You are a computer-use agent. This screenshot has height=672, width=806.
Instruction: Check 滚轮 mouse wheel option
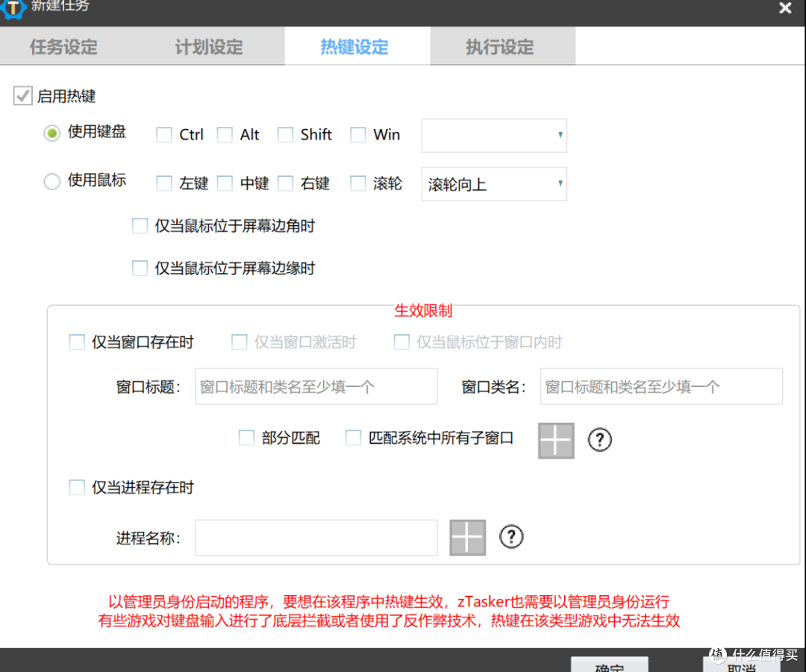coord(357,183)
